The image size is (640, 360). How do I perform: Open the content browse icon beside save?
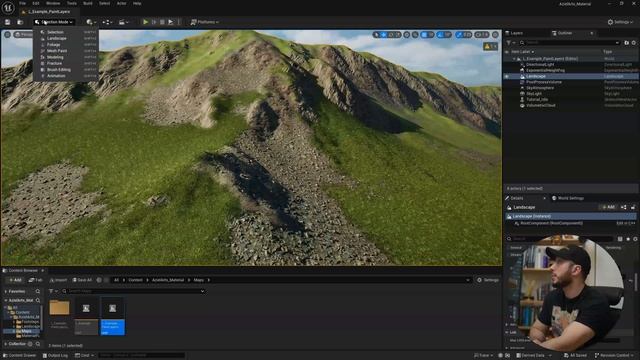20,22
